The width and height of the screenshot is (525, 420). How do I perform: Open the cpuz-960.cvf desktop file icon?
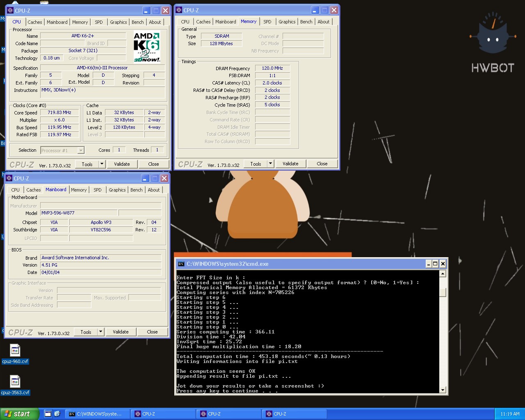[15, 351]
